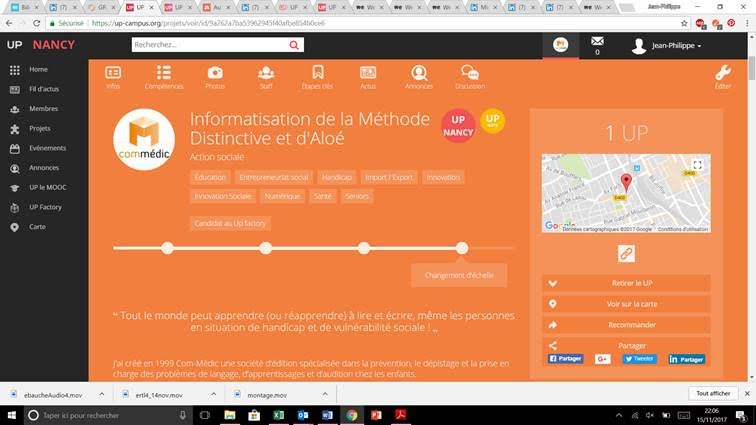Open the Annonces section icon
756x425 pixels.
coord(419,72)
